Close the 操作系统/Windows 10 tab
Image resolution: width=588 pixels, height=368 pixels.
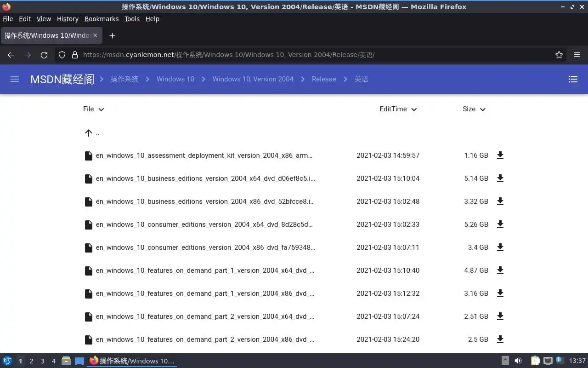(95, 35)
